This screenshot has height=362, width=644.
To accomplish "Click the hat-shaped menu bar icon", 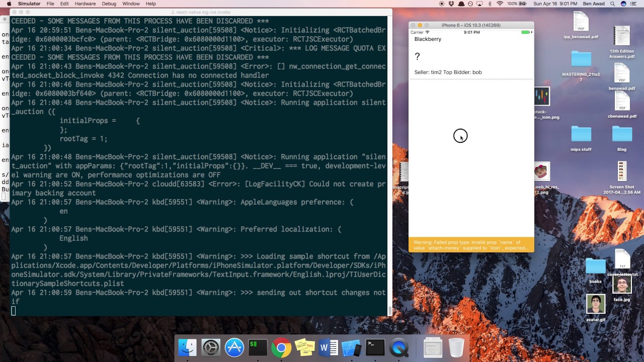I will [x=462, y=4].
